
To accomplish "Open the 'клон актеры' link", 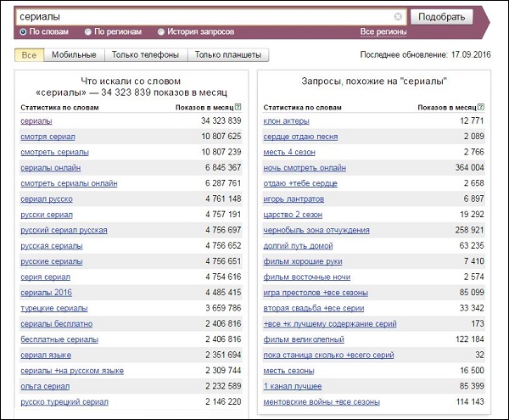I will click(287, 121).
